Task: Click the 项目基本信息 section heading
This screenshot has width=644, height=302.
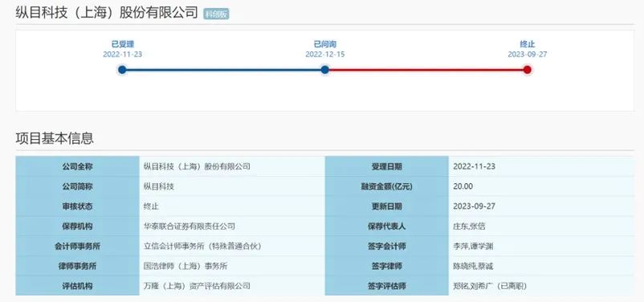Action: (x=55, y=138)
